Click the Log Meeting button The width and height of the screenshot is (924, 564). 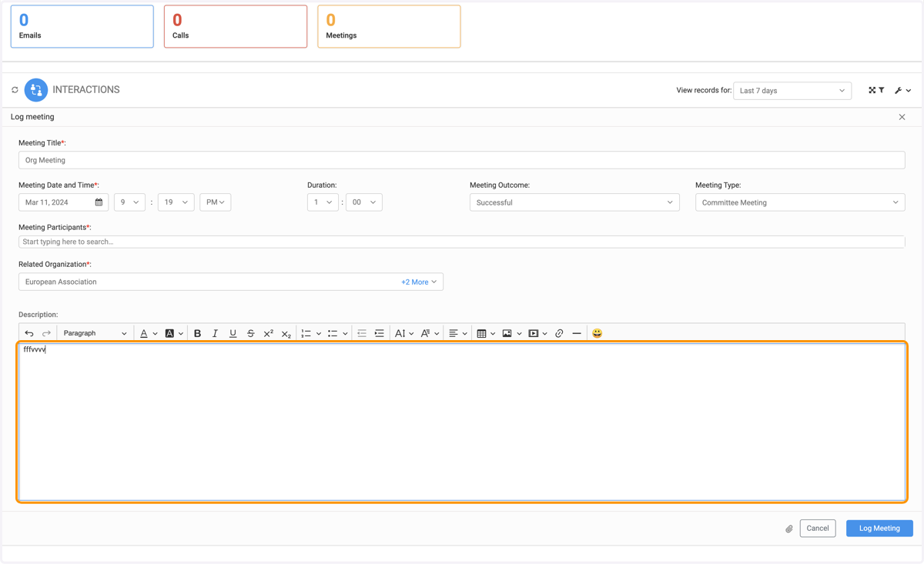click(879, 529)
